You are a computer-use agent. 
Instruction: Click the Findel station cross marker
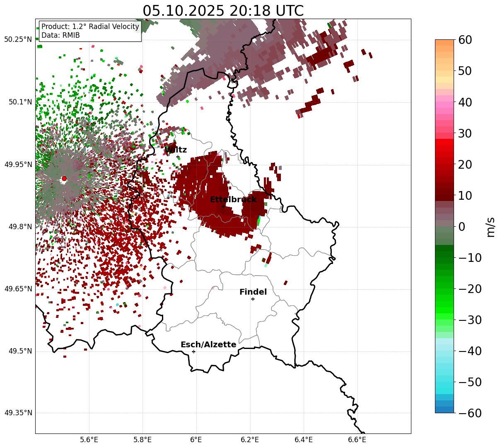click(x=253, y=299)
